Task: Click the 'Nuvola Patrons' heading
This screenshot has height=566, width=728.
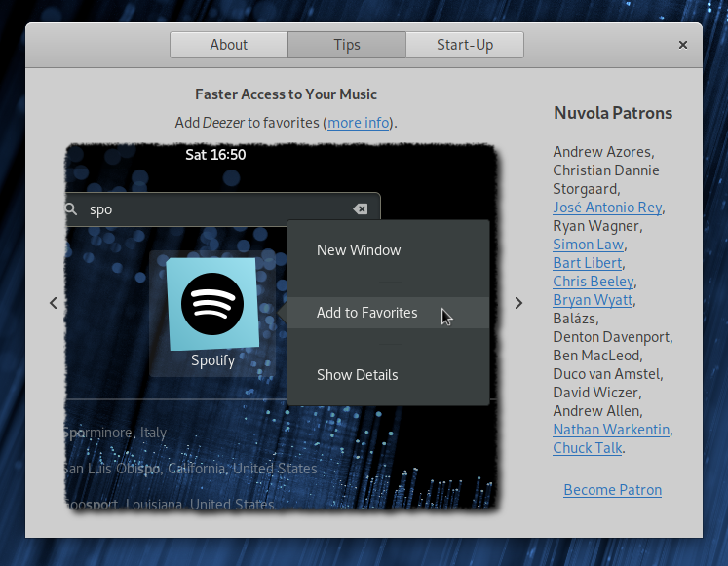Action: (613, 113)
